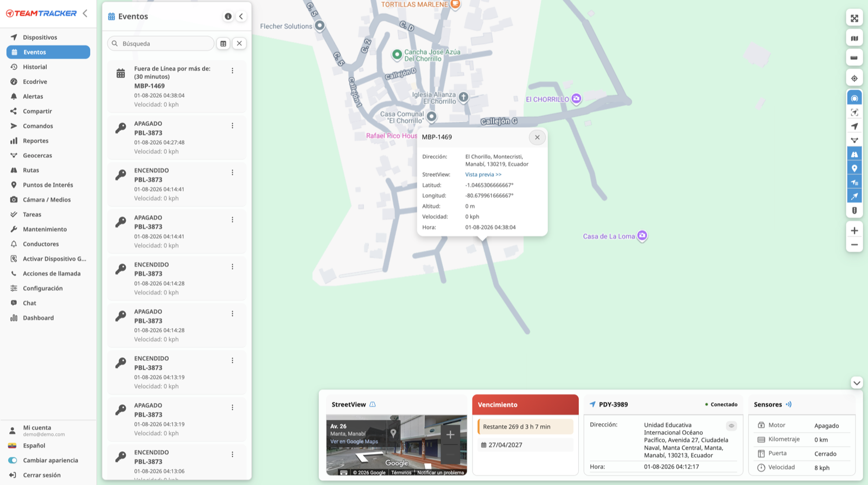Click the Comandos send icon
This screenshot has height=485, width=868.
[x=14, y=126]
